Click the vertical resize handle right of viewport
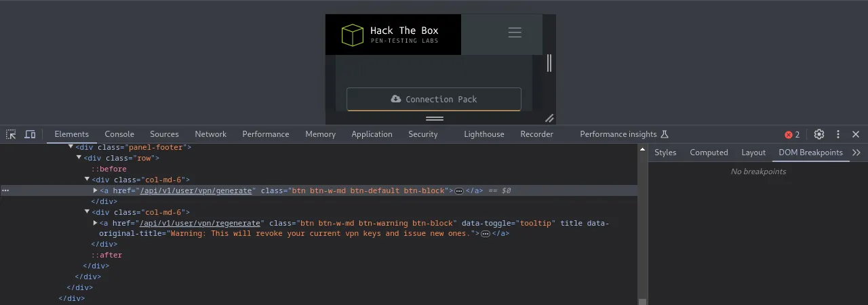The height and width of the screenshot is (305, 868). [549, 63]
